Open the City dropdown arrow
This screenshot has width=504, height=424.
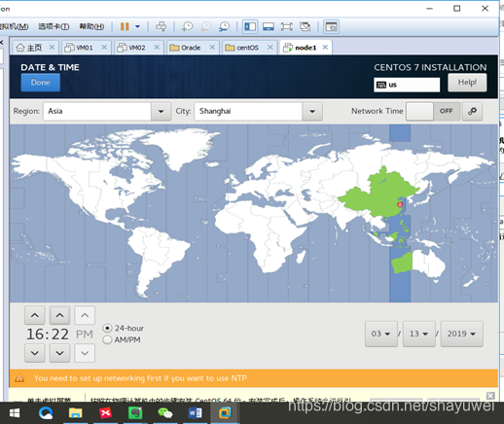[x=312, y=111]
